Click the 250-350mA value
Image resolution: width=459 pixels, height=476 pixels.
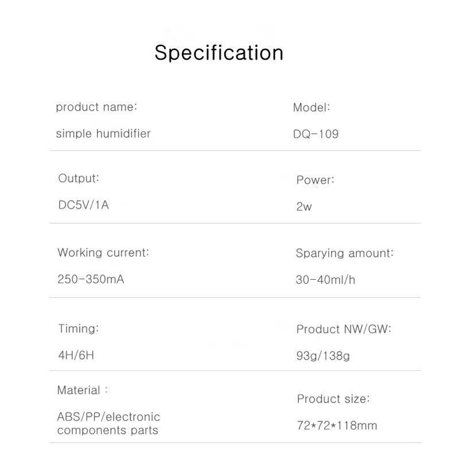click(91, 279)
